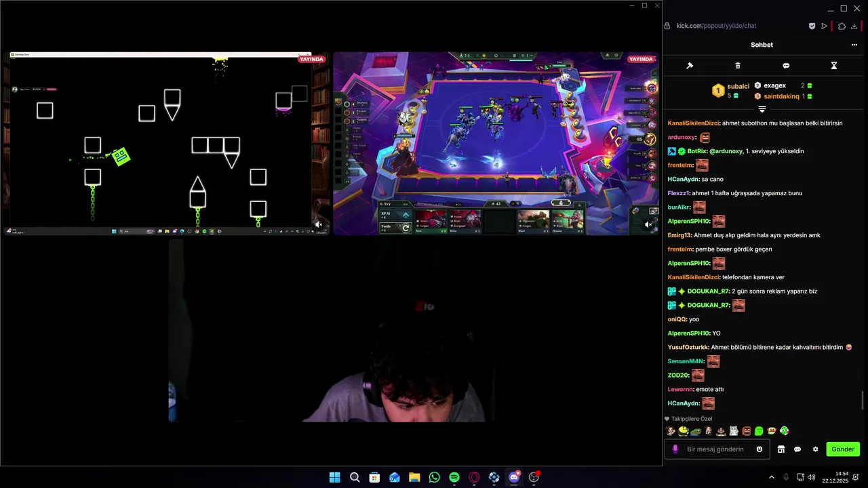868x488 pixels.
Task: Open chat settings gear icon
Action: pyautogui.click(x=815, y=449)
